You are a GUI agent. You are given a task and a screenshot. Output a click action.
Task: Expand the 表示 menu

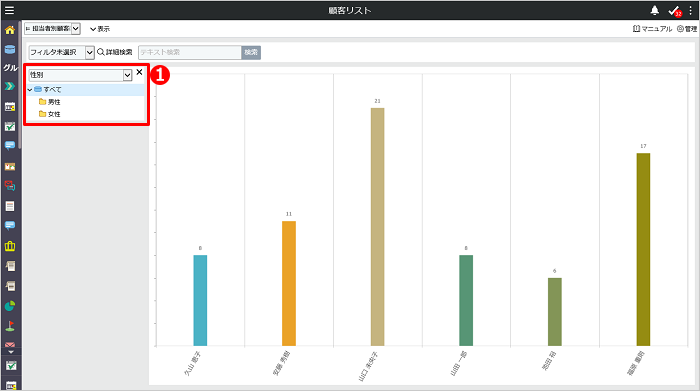[x=100, y=29]
